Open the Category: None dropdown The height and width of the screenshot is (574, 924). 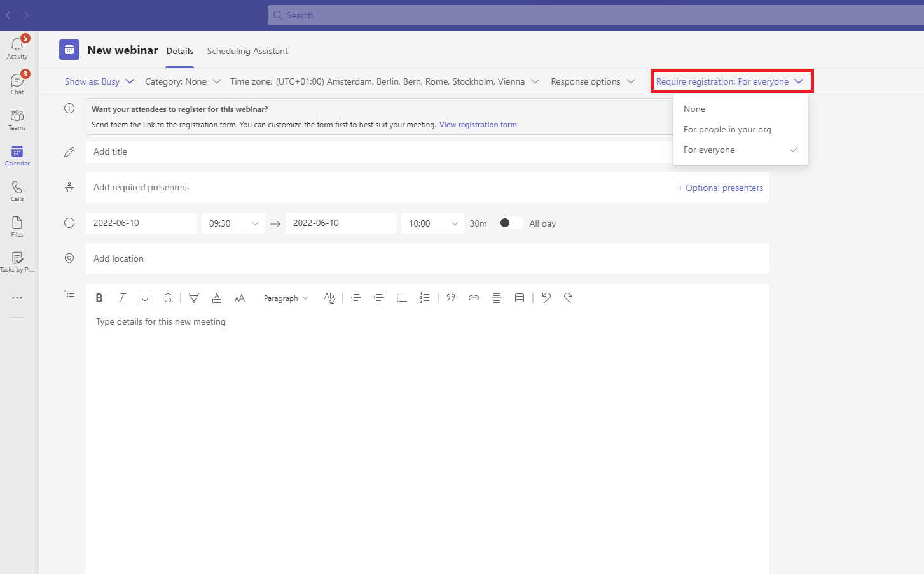point(183,81)
